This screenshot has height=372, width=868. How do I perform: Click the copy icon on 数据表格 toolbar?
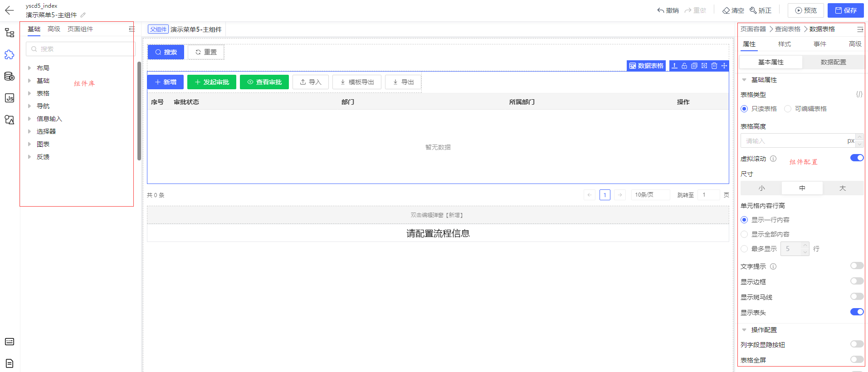click(694, 66)
